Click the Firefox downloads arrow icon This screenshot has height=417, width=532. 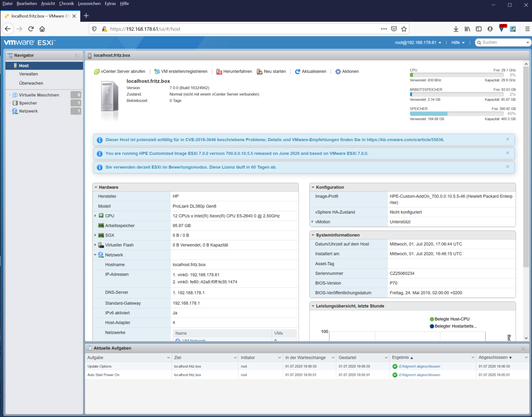456,29
